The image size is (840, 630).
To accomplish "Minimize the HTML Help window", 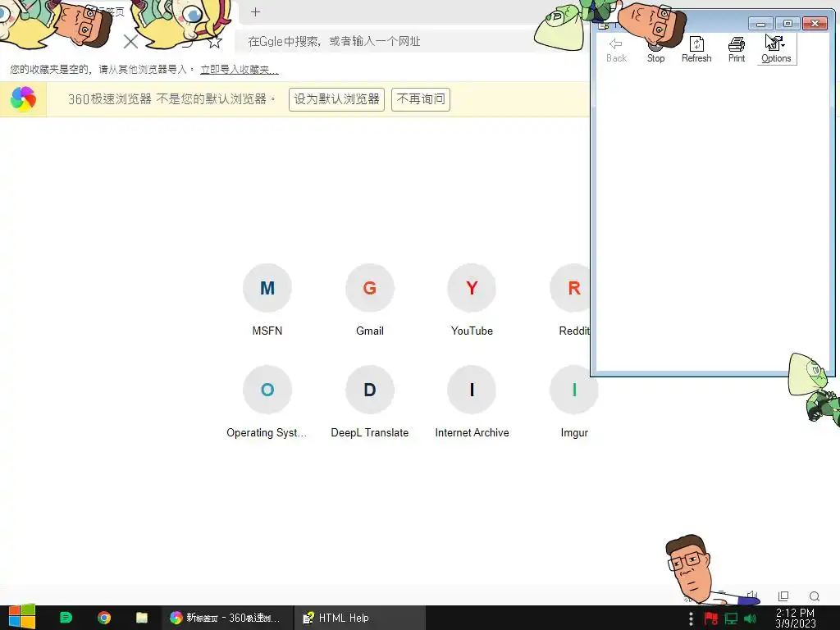I will pyautogui.click(x=760, y=24).
